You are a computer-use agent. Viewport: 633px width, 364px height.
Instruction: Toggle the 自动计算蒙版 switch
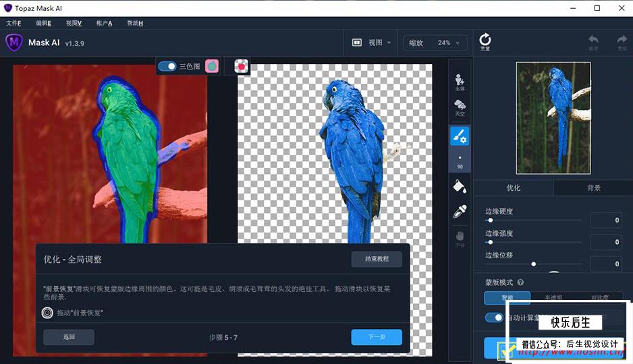click(x=494, y=317)
